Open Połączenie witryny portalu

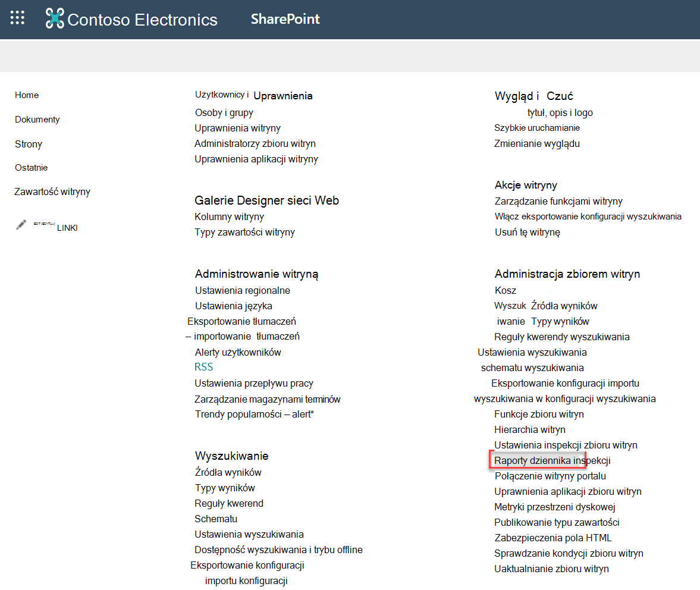pos(550,476)
